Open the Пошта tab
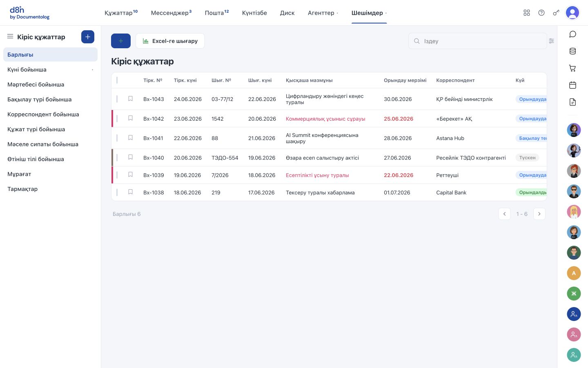The height and width of the screenshot is (368, 588). pos(217,13)
